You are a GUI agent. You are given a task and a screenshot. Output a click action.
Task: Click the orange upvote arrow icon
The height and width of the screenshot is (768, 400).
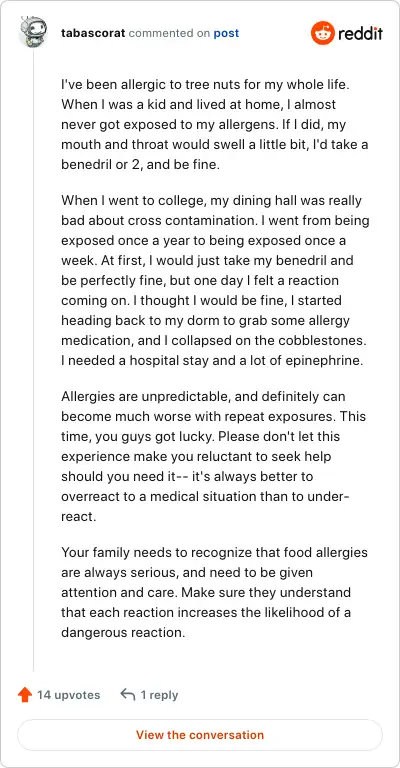point(25,695)
